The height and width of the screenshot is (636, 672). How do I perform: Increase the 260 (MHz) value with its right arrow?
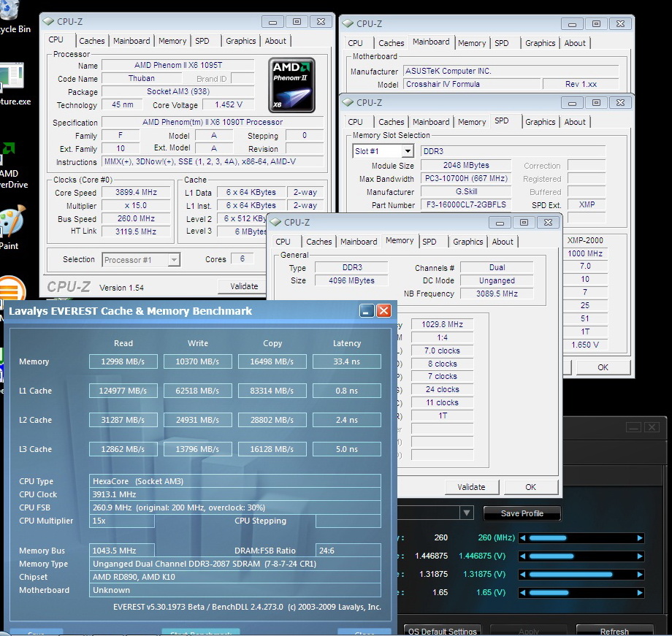(x=640, y=538)
